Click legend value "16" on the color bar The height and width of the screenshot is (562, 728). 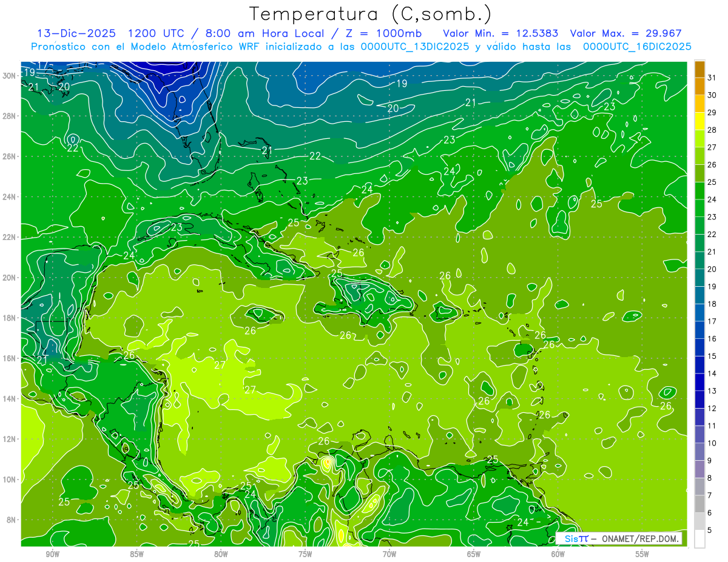(712, 339)
